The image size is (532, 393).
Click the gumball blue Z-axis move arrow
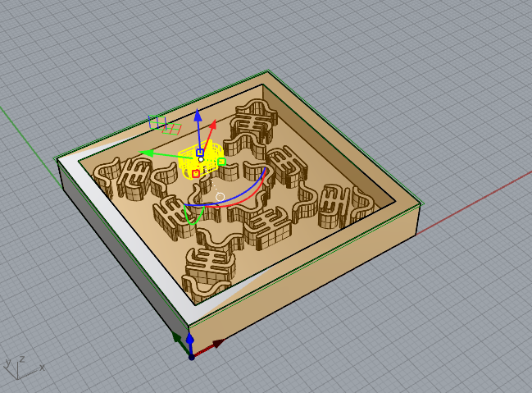tap(198, 115)
